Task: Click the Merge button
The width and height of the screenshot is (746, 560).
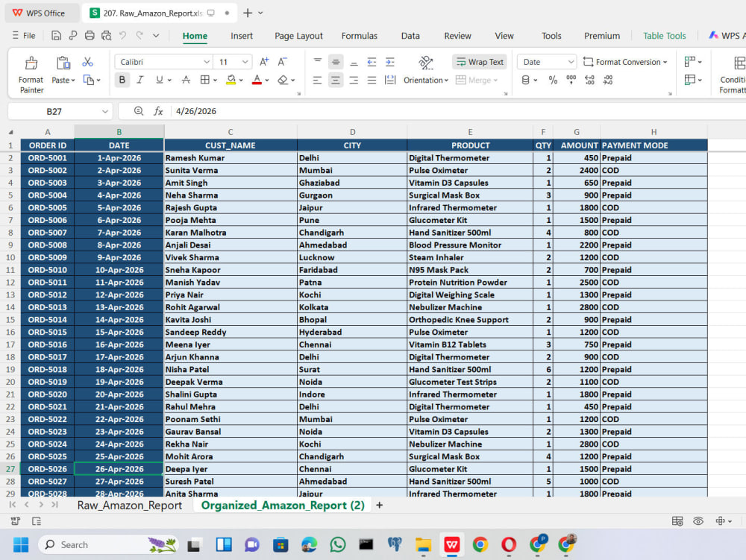Action: pos(476,80)
